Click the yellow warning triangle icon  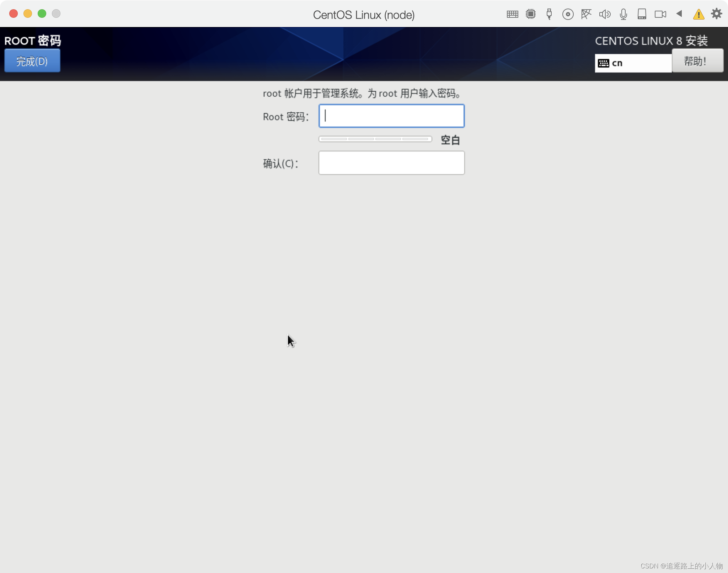pos(698,15)
